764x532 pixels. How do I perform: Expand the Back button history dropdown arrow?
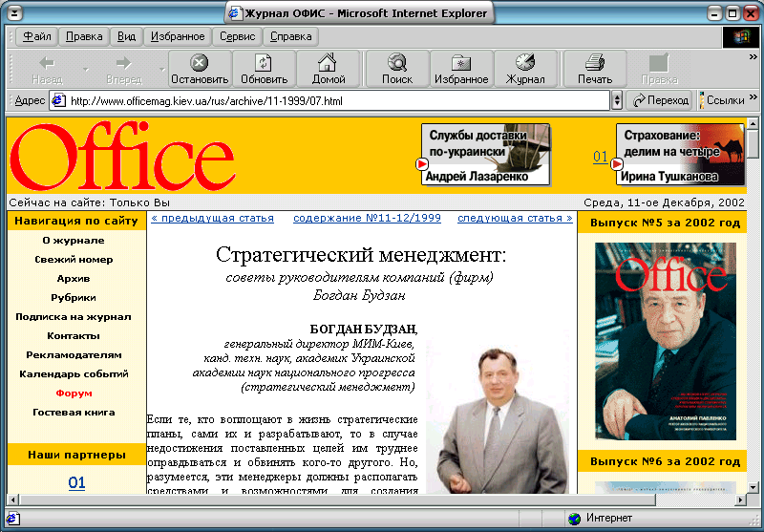(85, 69)
